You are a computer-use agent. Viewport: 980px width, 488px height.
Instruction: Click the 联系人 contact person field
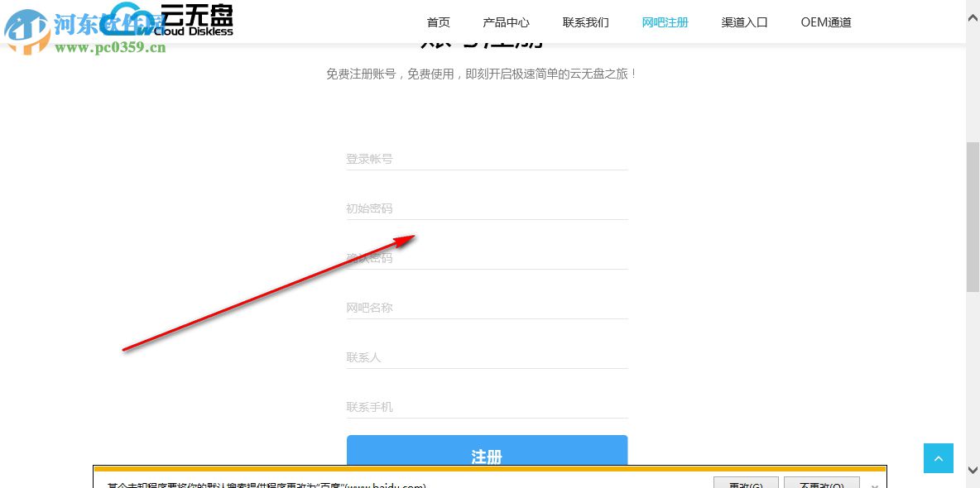(x=487, y=357)
